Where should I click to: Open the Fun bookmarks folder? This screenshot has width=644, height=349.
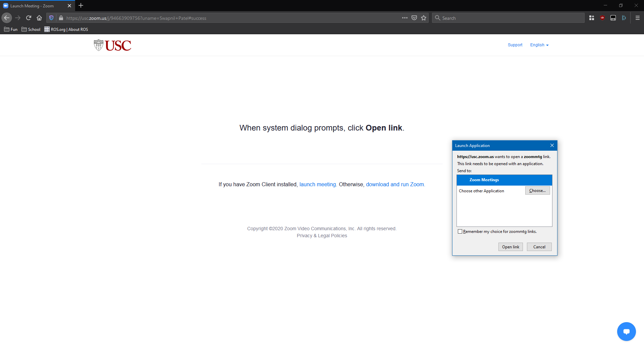coord(11,30)
